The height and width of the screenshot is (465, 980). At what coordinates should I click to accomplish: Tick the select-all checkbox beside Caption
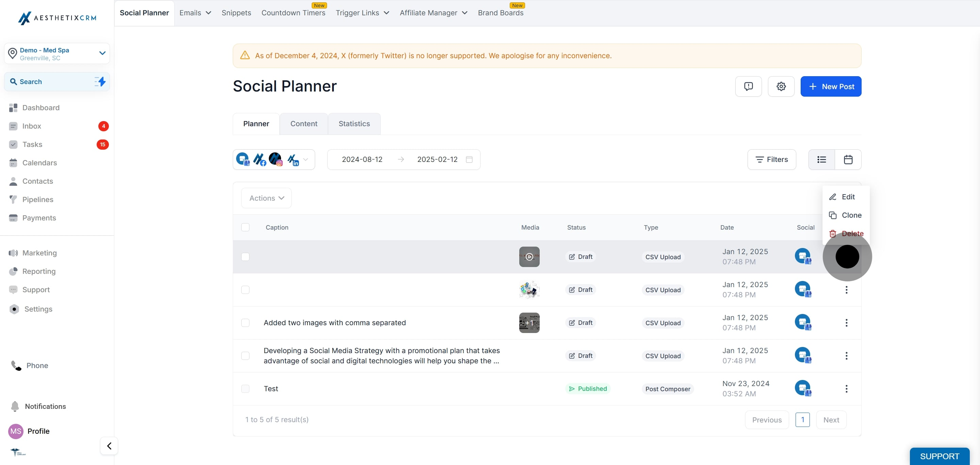(245, 227)
